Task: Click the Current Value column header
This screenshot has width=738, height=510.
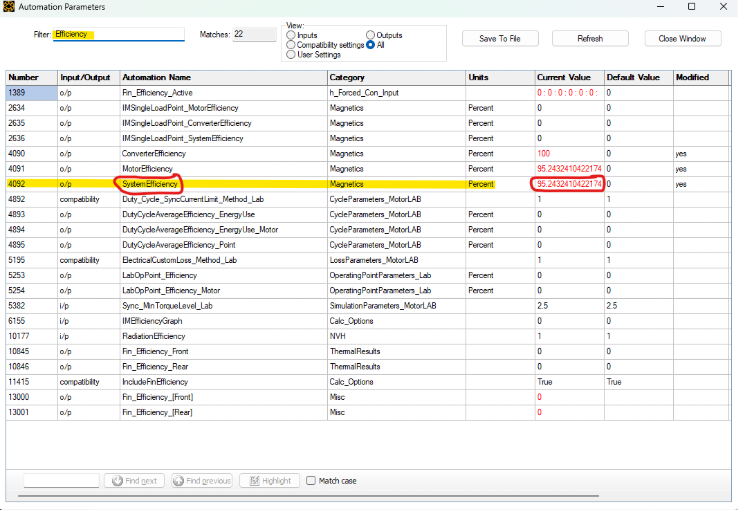Action: (567, 77)
